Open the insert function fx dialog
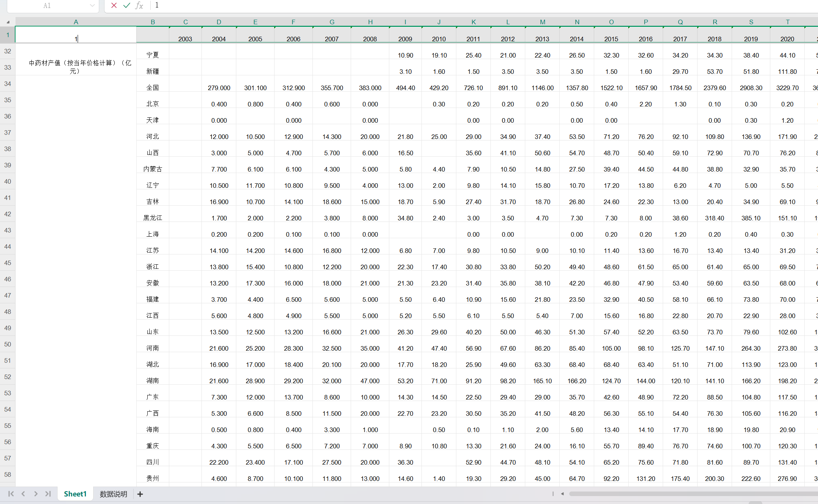 [x=139, y=5]
